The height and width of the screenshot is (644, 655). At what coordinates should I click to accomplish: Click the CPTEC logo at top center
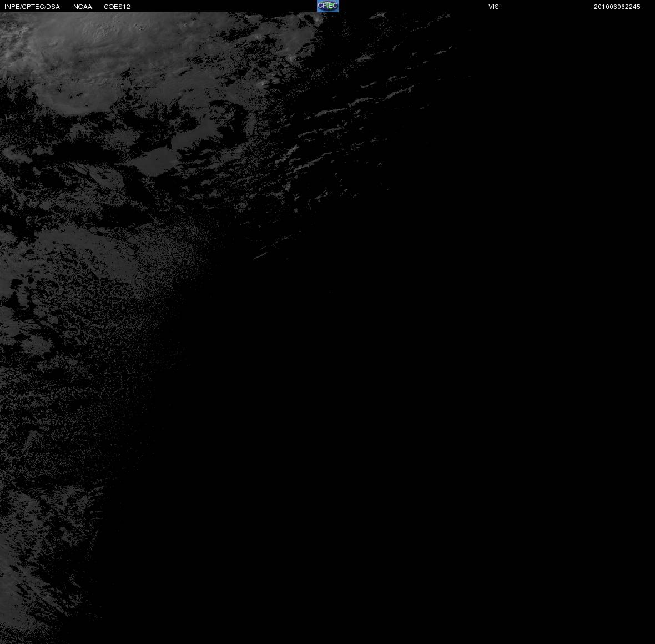(x=328, y=6)
